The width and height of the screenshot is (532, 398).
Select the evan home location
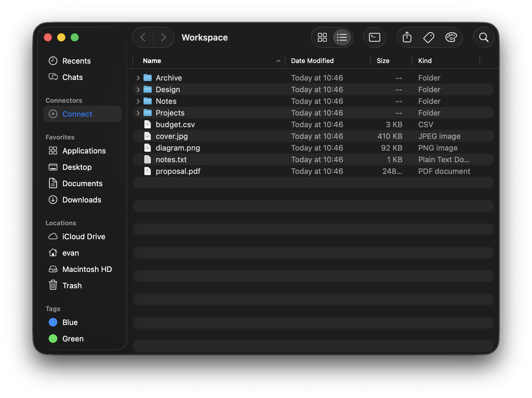coord(82,253)
